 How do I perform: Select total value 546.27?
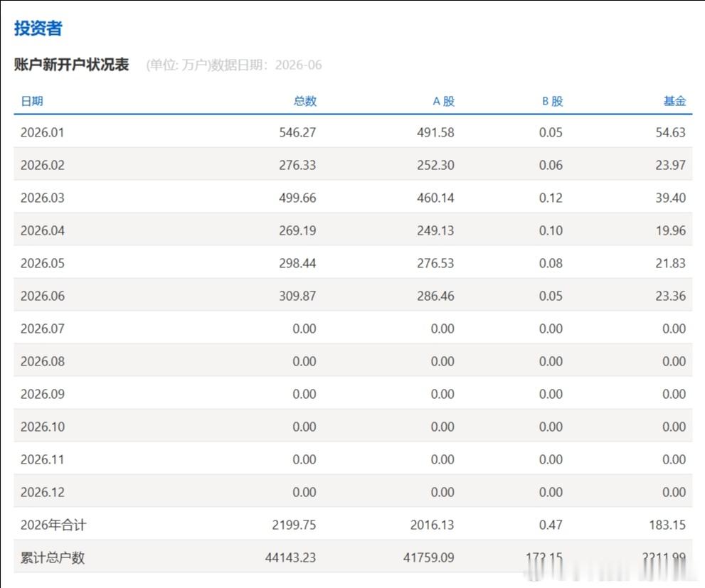click(297, 132)
